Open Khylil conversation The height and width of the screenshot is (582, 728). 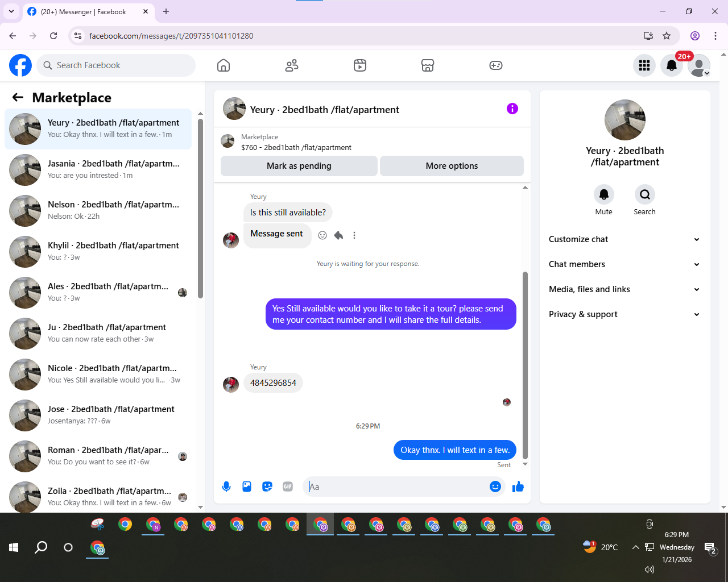tap(98, 252)
